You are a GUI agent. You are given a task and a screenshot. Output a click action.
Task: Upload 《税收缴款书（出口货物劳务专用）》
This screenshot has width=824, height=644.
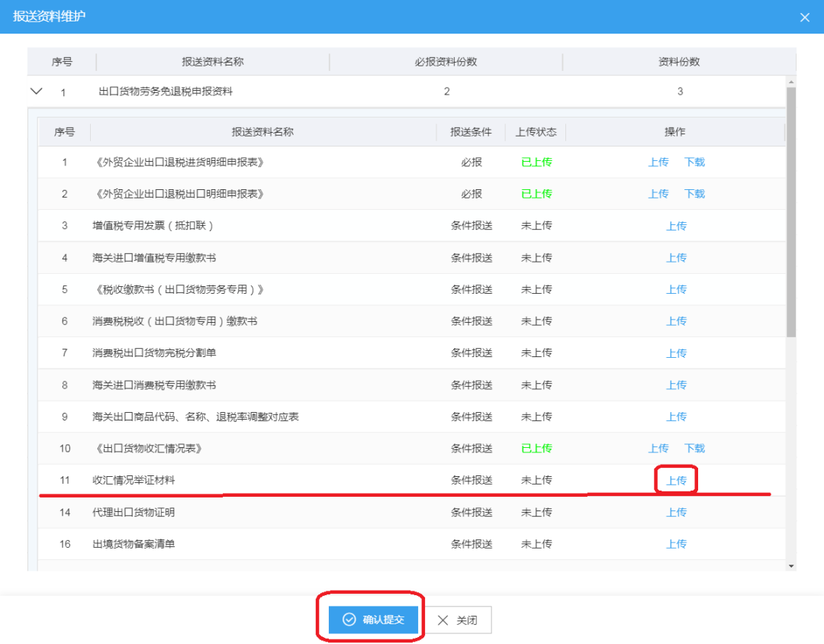(676, 289)
